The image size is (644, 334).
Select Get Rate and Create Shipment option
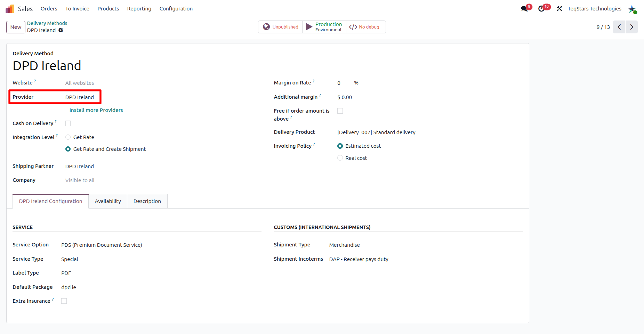pos(68,149)
